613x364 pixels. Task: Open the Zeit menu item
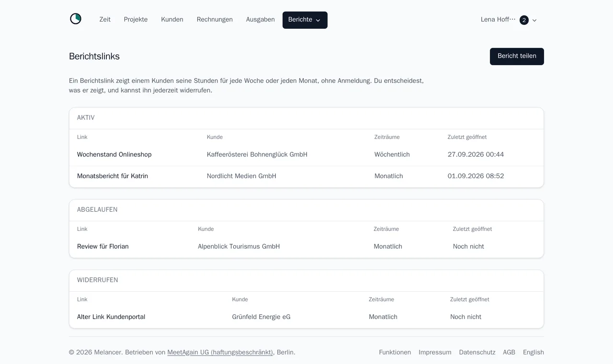[x=105, y=20]
